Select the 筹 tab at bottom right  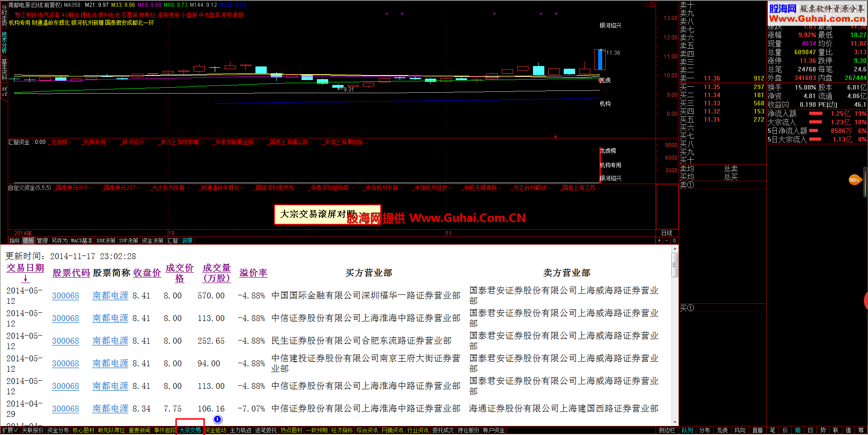pos(861,430)
